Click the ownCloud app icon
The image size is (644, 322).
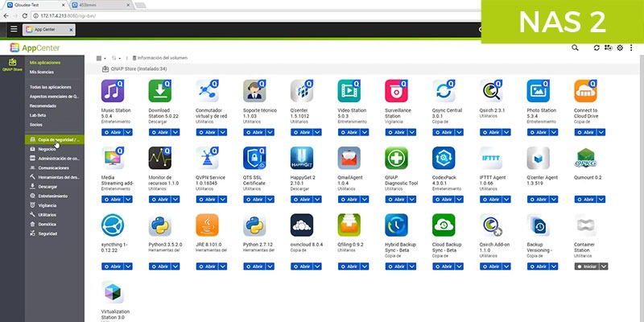click(301, 225)
